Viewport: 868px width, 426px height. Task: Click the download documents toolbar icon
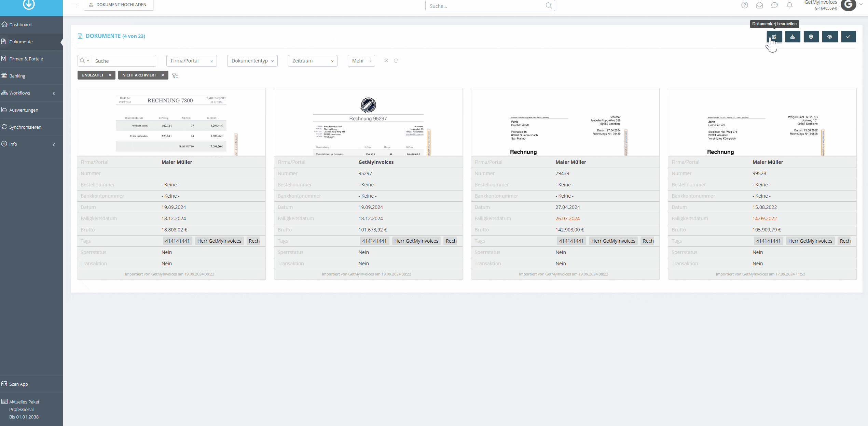click(x=793, y=37)
